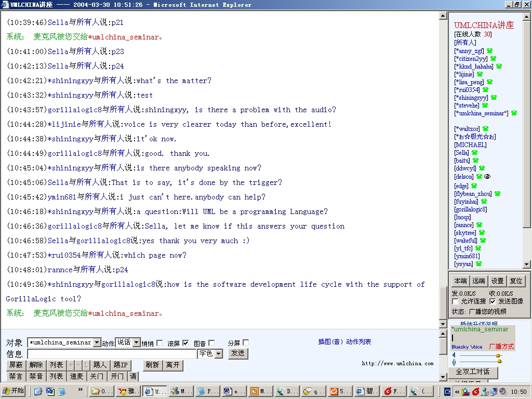
Task: Click the 离开 (leave) button
Action: [x=173, y=365]
